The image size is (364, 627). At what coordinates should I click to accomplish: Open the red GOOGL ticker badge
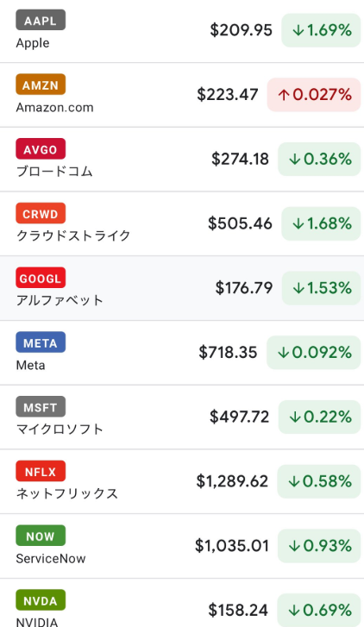pos(41,278)
